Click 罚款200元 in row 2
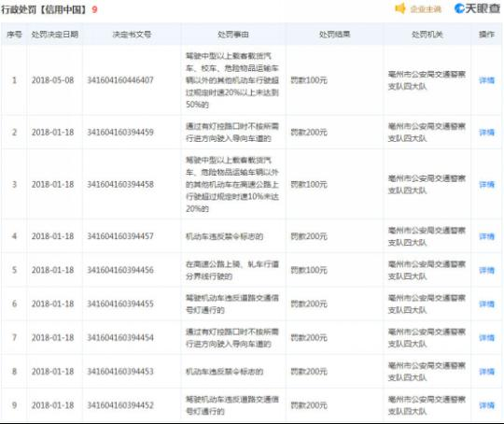Screen dimensions: 504x424 click(x=309, y=133)
